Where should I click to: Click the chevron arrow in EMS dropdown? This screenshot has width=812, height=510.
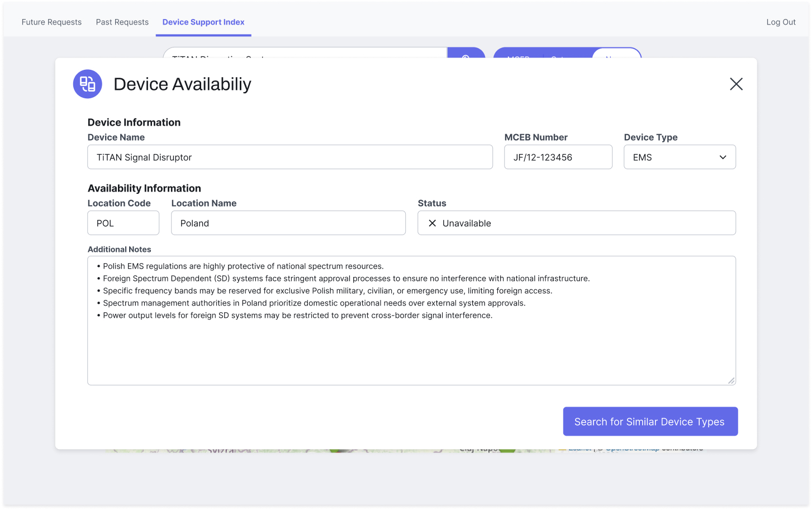pyautogui.click(x=723, y=157)
